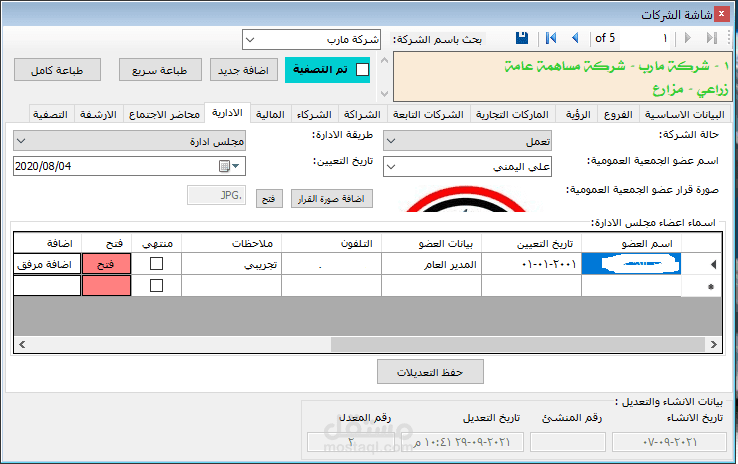738x464 pixels.
Task: Click the date cell ٢٠٠١-٠١-٠١
Action: [x=531, y=264]
